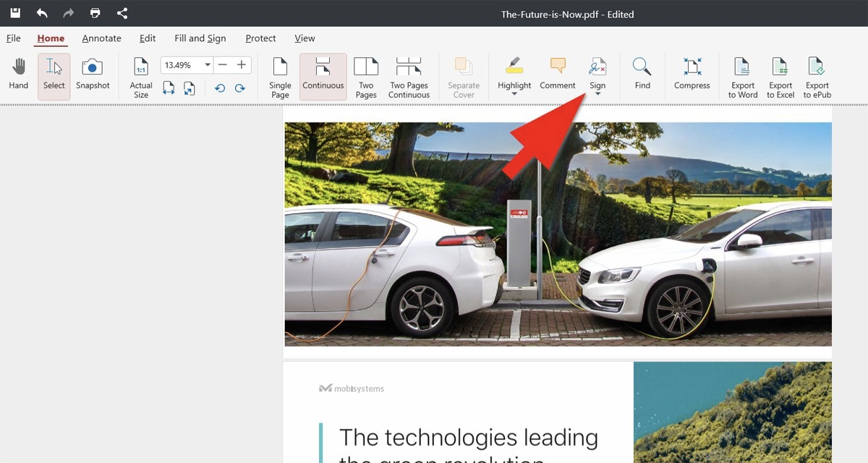Enable Two Pages view mode

point(366,77)
